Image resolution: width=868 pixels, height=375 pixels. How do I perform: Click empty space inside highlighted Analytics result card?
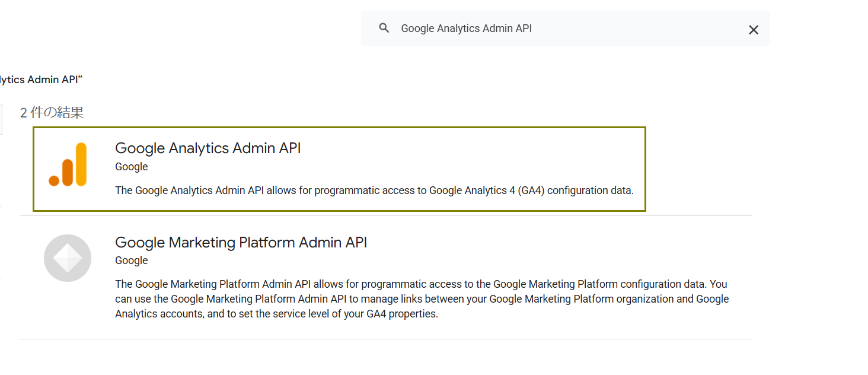point(474,157)
